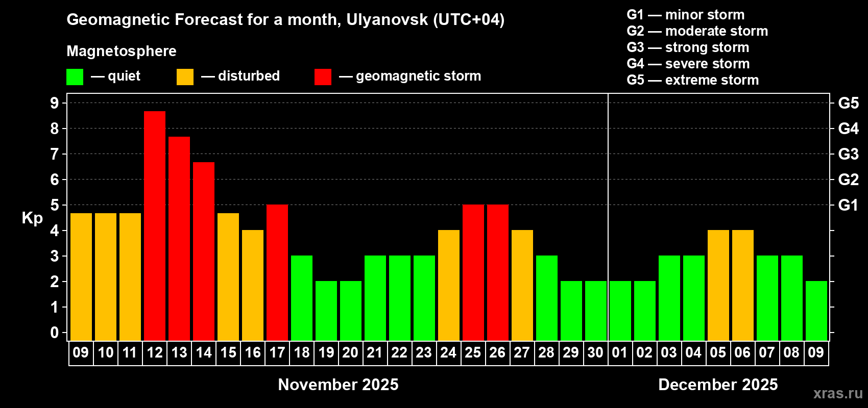This screenshot has width=868, height=408.
Task: Click date label 30 on the axis
Action: tap(595, 353)
